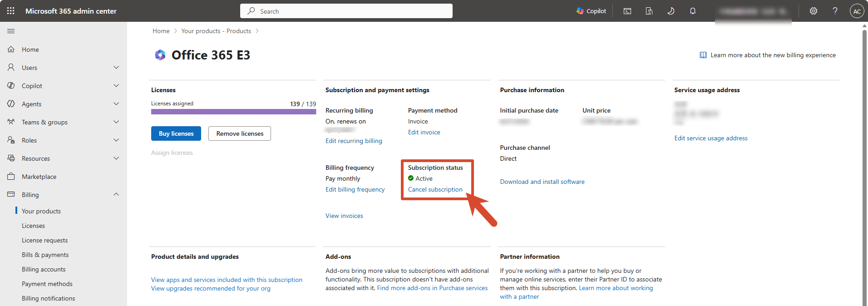Viewport: 868px width, 306px height.
Task: Click the Remove licenses button
Action: 240,133
